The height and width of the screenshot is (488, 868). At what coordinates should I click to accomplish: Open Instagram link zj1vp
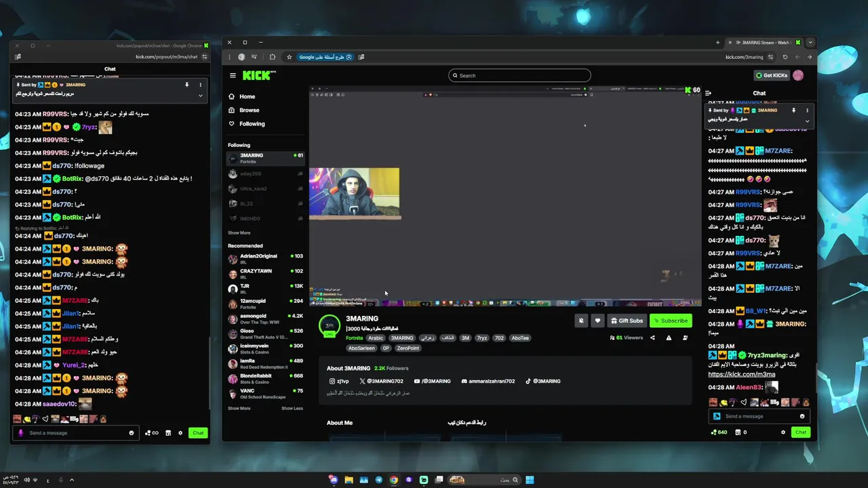(339, 381)
